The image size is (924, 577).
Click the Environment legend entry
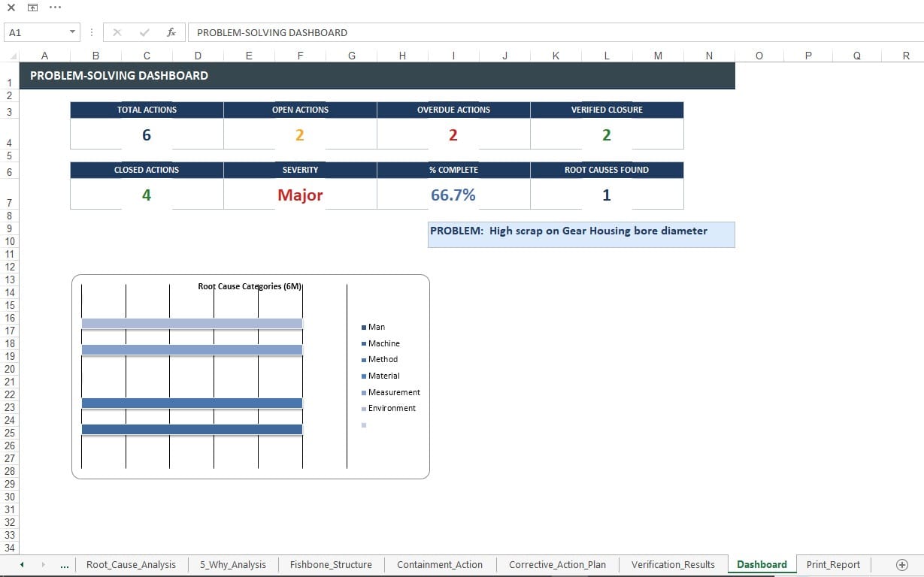tap(389, 408)
